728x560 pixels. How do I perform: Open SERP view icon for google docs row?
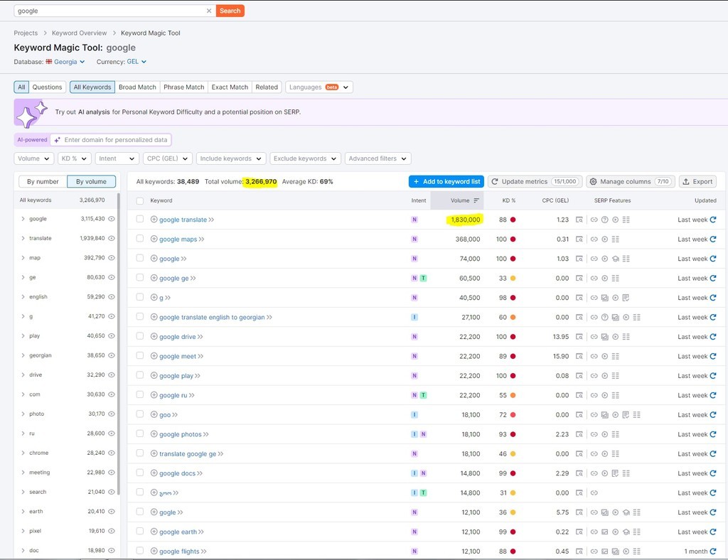coord(579,473)
